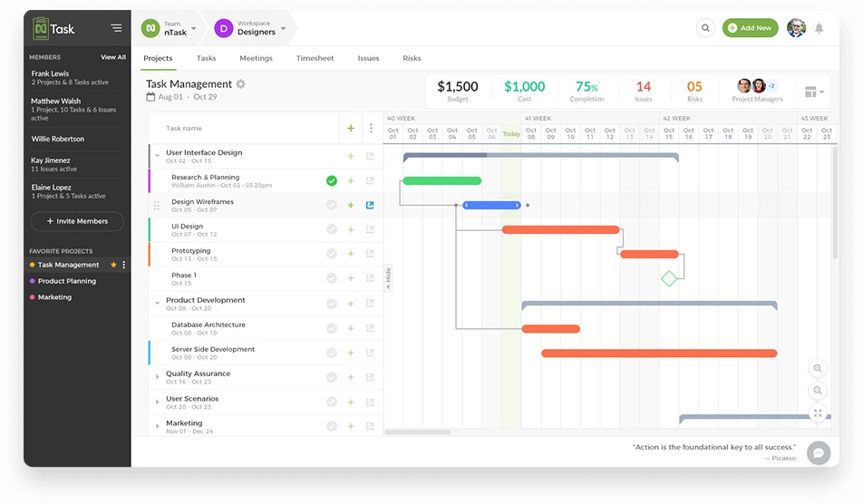Click View All members link
The width and height of the screenshot is (863, 504).
[112, 57]
